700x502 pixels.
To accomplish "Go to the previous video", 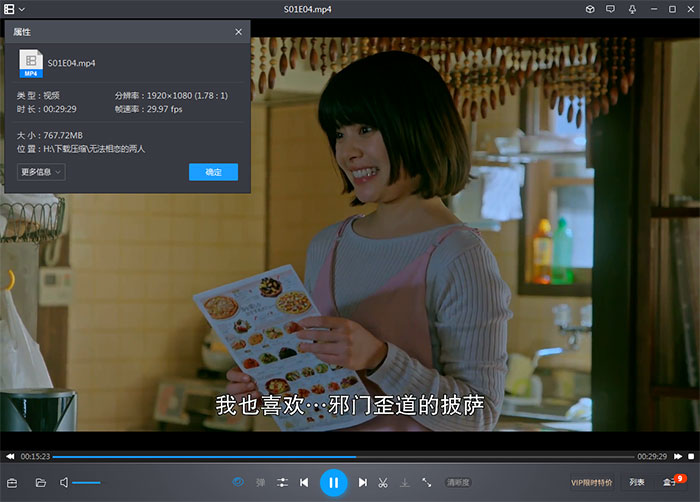I will click(x=304, y=482).
